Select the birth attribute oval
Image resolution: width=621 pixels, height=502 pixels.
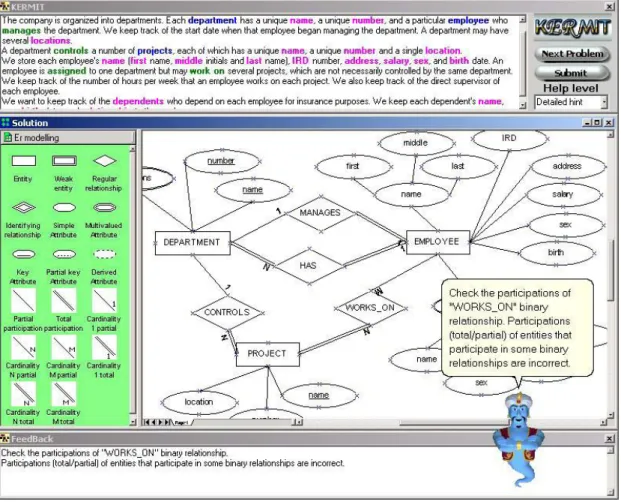[x=556, y=253]
